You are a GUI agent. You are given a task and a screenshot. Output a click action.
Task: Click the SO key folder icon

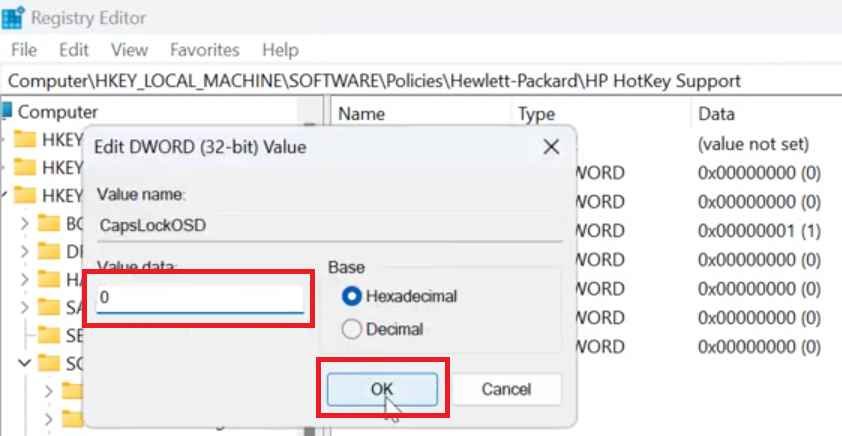(49, 363)
